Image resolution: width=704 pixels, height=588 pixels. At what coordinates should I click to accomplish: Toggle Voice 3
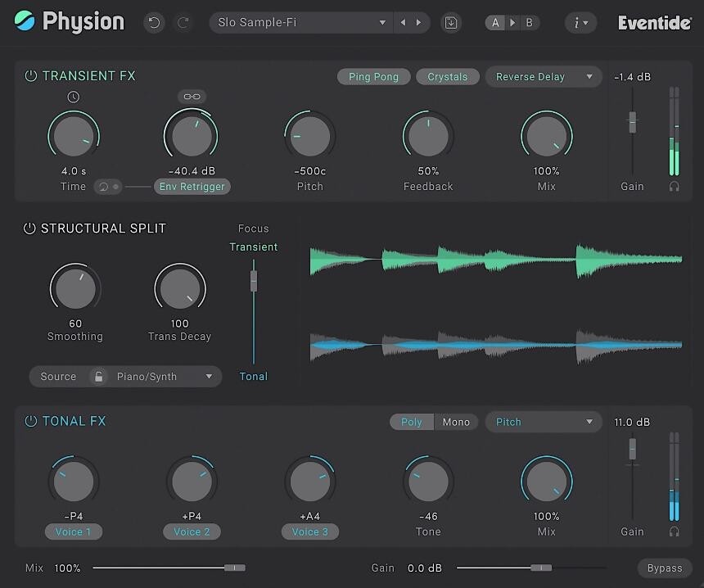(x=309, y=531)
